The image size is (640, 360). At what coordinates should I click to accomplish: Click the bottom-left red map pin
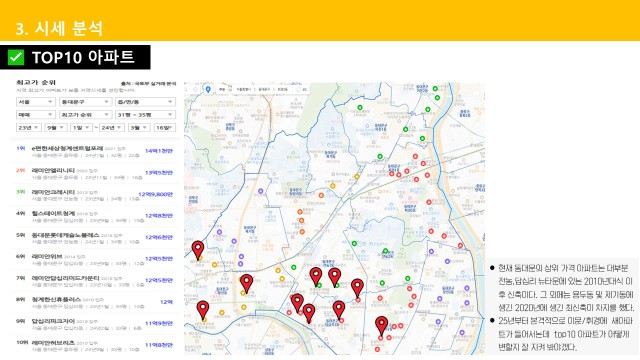[x=203, y=310]
